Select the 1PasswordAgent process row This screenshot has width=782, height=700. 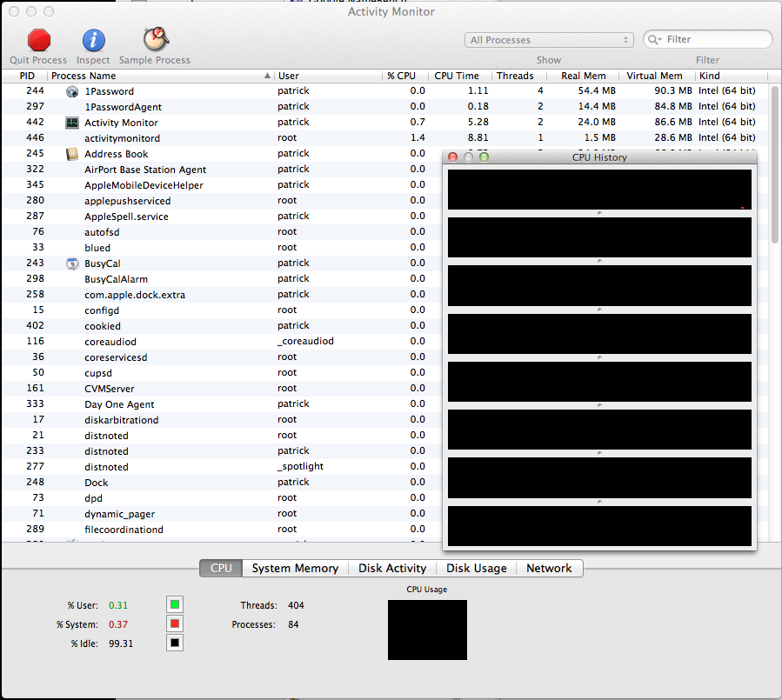point(384,107)
